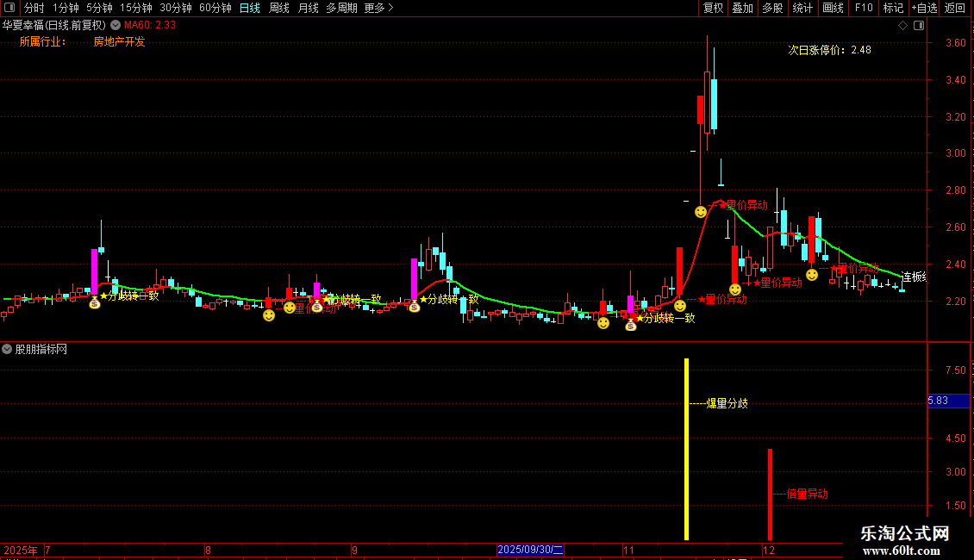Click the yellow 爆量分歧 volume bar
974x560 pixels.
686,449
